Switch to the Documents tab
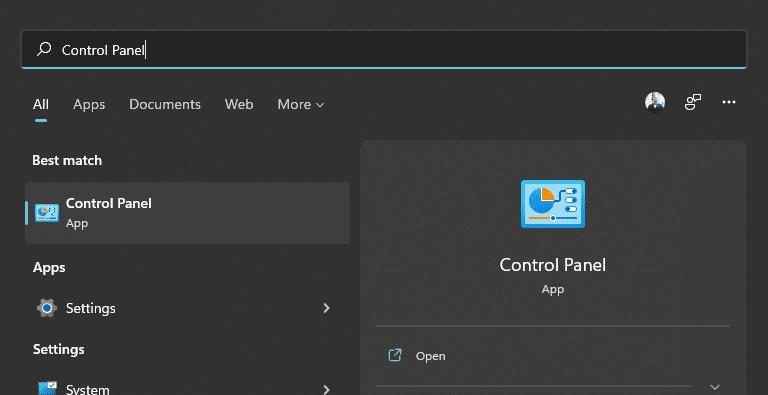 165,104
